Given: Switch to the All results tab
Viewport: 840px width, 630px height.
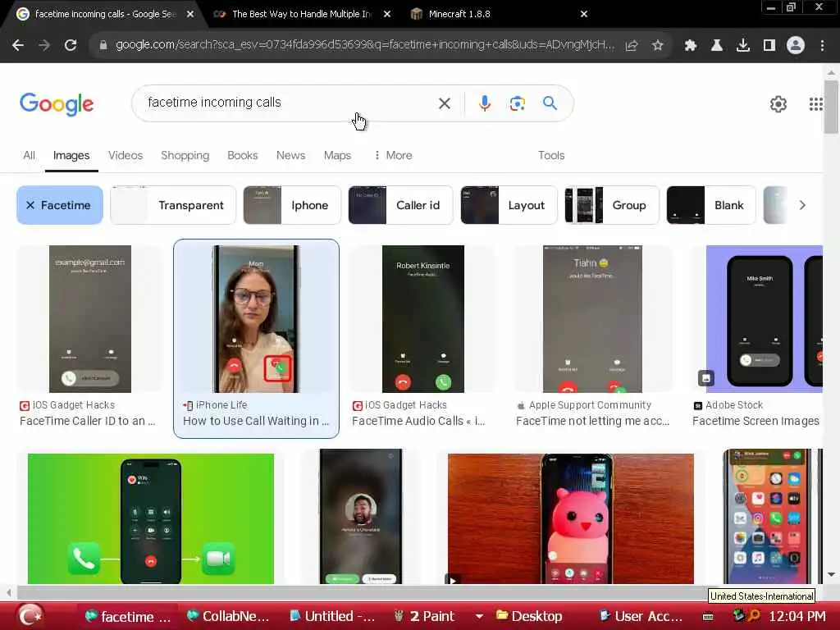Looking at the screenshot, I should [29, 155].
